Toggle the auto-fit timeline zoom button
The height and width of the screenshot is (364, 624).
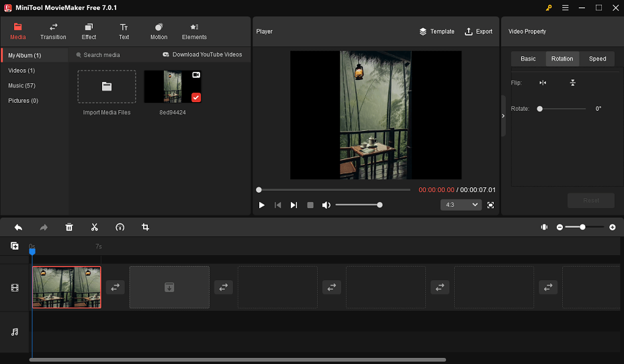pos(544,228)
